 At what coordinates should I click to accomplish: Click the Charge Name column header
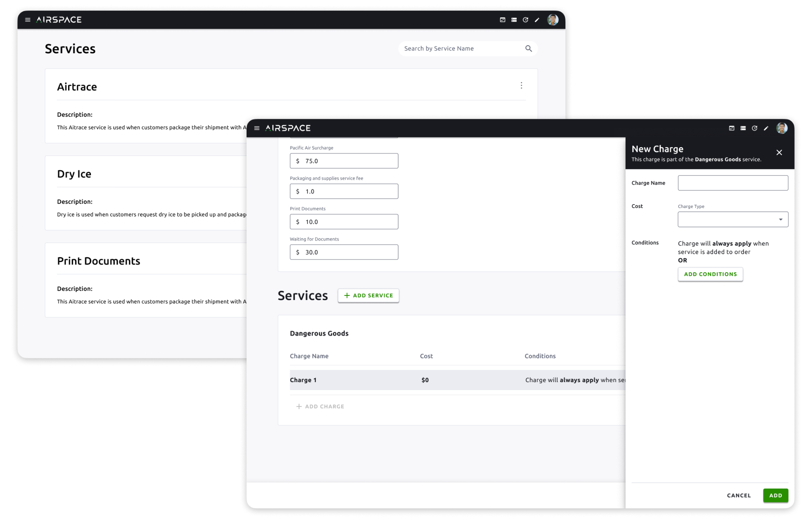(309, 356)
